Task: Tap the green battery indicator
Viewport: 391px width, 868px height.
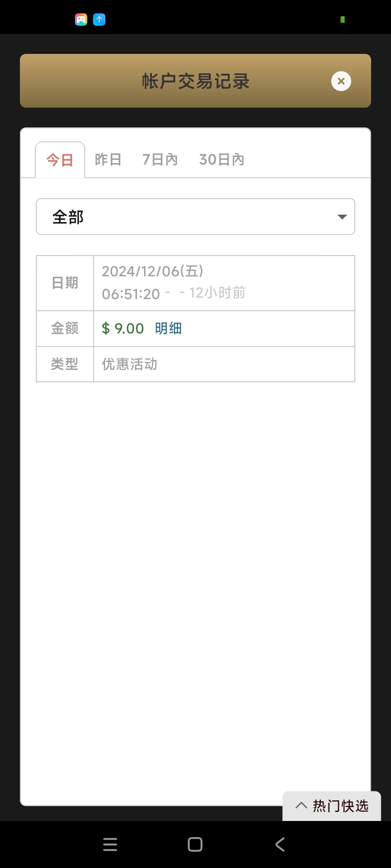Action: click(x=342, y=20)
